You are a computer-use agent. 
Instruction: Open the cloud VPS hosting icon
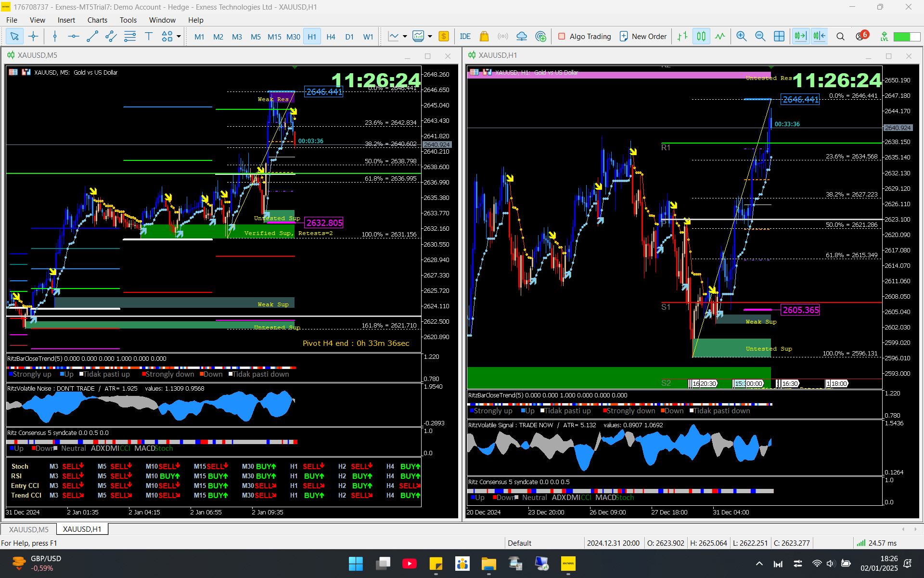522,36
